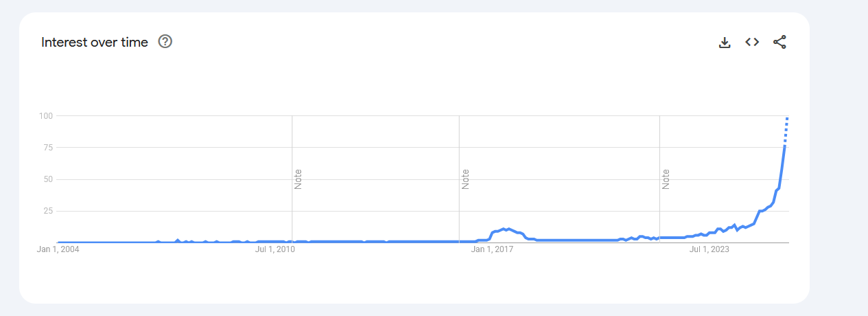The image size is (868, 316).
Task: Click the trend line's start at Jan 2004
Action: (58, 242)
